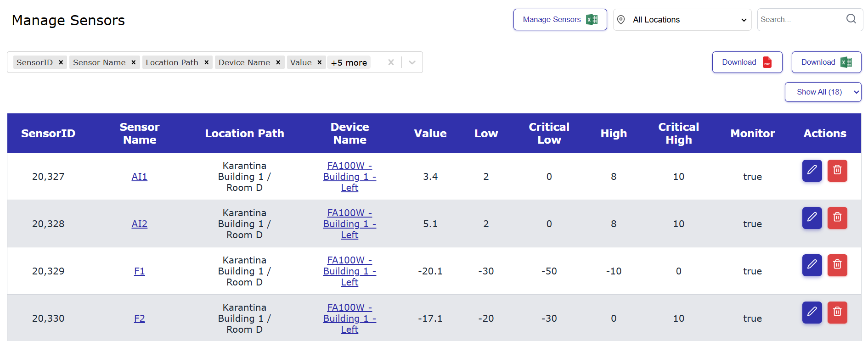Click the Critical High column header
868x341 pixels.
point(678,133)
